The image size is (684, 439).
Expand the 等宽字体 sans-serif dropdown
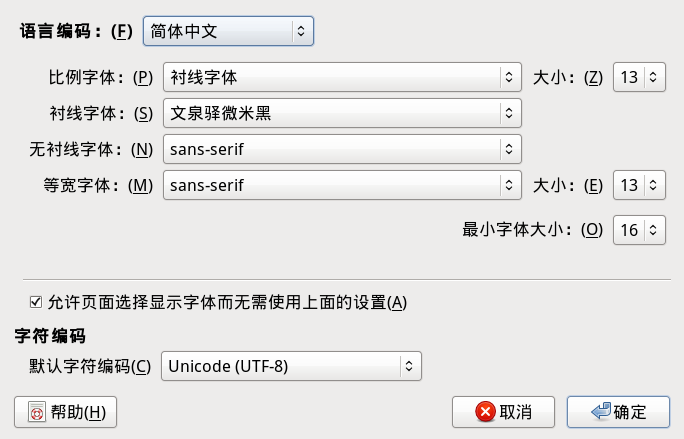click(342, 185)
